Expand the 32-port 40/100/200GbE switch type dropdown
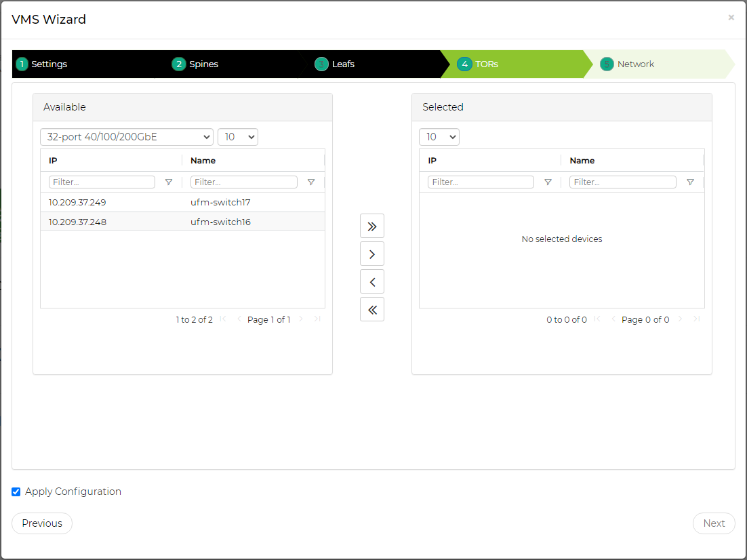Screen dimensions: 747x560 coord(127,137)
